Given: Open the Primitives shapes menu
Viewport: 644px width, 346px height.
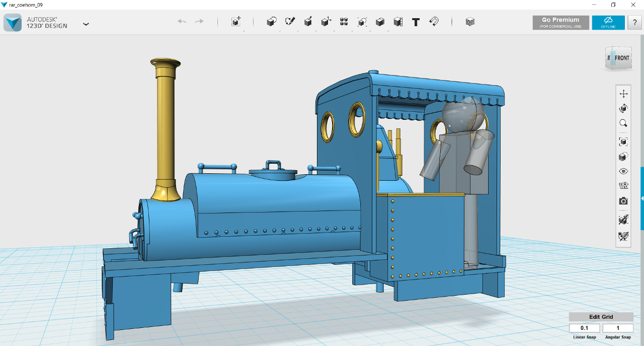Looking at the screenshot, I should [272, 22].
